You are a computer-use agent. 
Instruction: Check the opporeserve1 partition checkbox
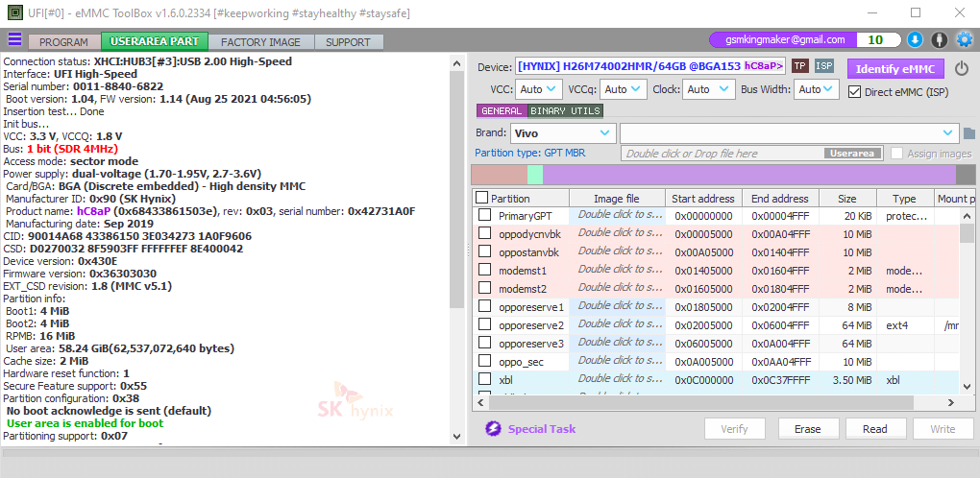(x=484, y=306)
